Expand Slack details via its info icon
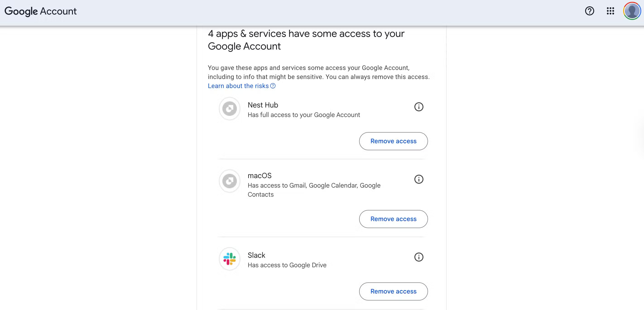The height and width of the screenshot is (310, 644). point(419,257)
